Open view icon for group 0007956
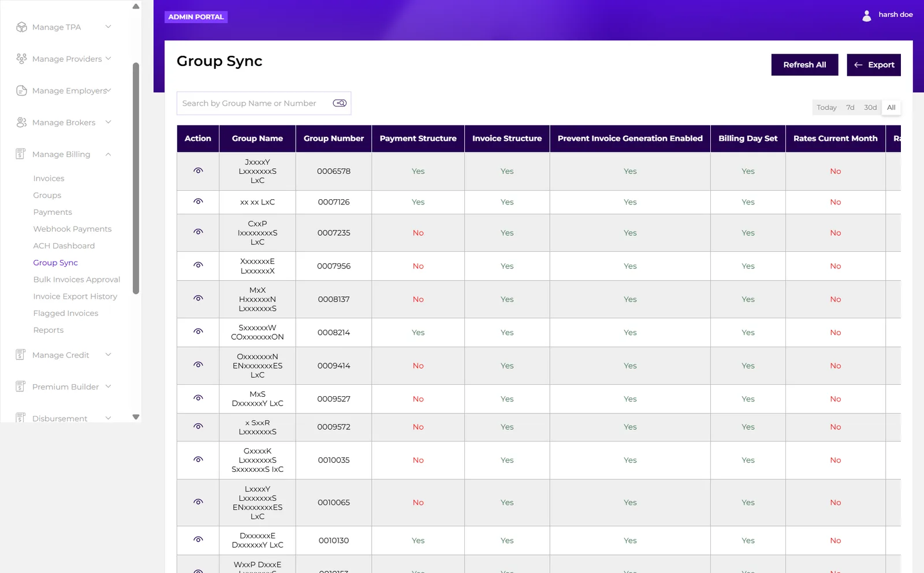The height and width of the screenshot is (573, 924). [x=198, y=265]
